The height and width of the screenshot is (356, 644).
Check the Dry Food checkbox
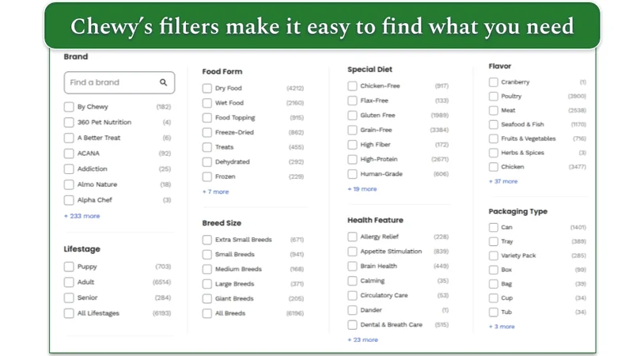click(x=207, y=89)
